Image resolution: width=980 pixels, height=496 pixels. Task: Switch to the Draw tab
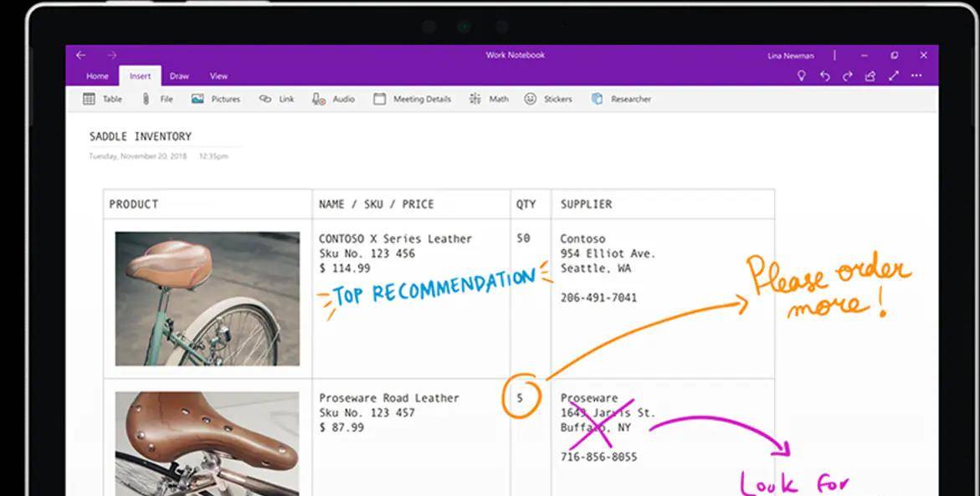click(x=179, y=76)
